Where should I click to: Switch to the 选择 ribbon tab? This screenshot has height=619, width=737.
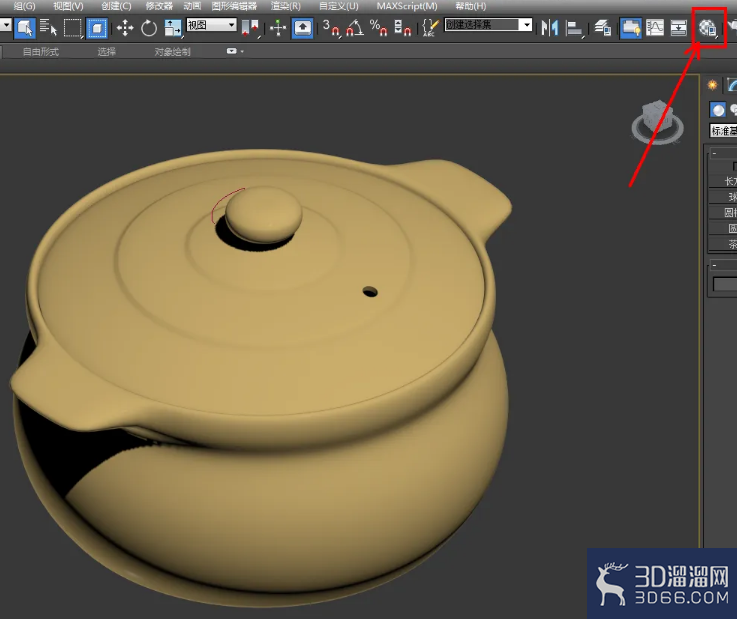[106, 52]
